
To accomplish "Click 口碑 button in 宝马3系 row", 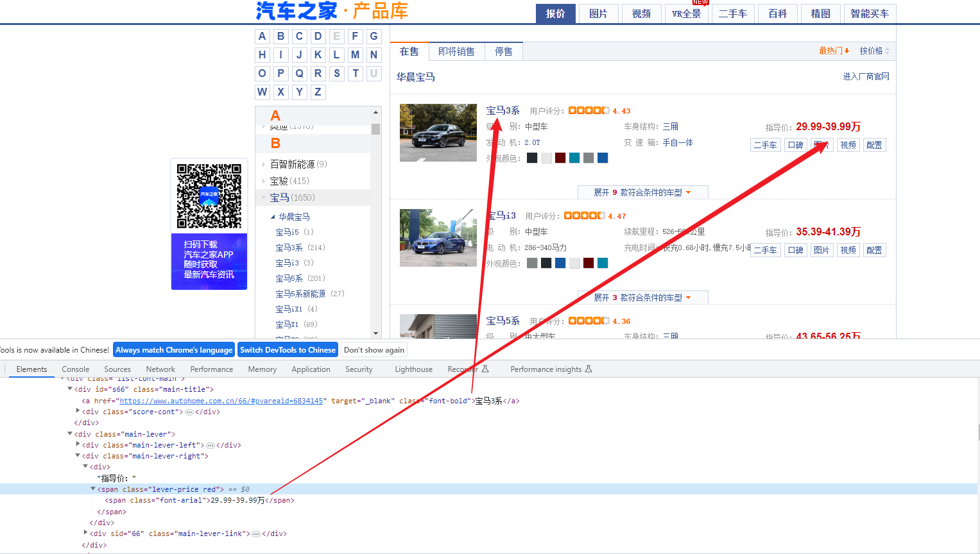I will coord(796,145).
